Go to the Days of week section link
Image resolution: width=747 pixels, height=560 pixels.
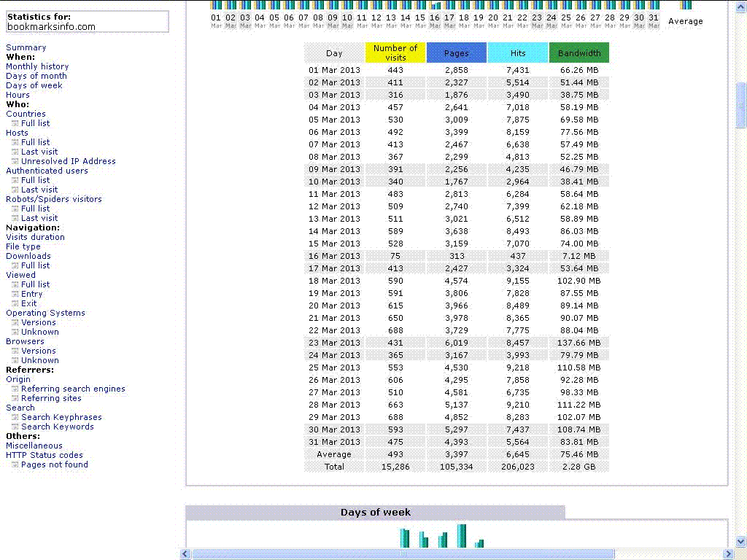click(34, 85)
